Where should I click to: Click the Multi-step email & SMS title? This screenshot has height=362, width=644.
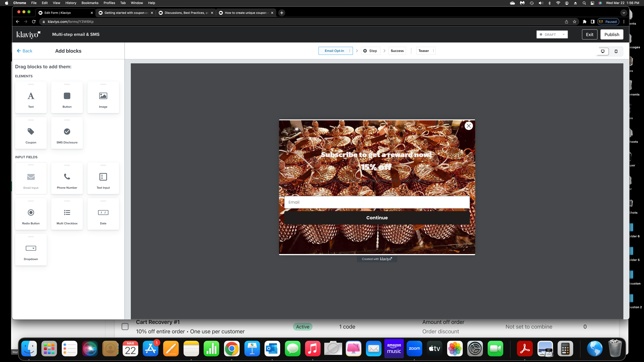pyautogui.click(x=76, y=34)
